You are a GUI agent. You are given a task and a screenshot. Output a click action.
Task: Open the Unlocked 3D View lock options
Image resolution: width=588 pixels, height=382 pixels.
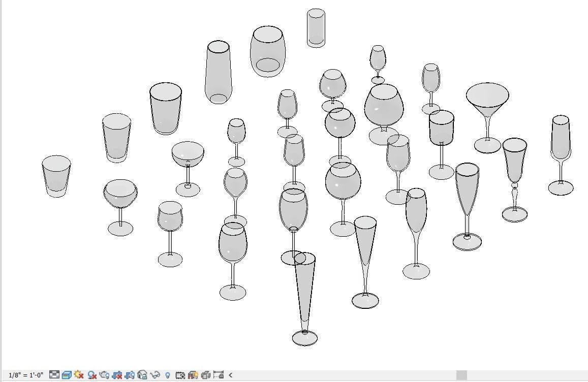tap(142, 374)
